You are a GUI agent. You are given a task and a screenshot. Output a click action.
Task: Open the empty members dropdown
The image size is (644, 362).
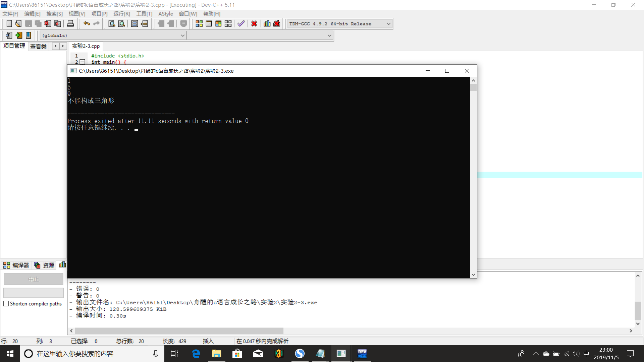click(329, 36)
